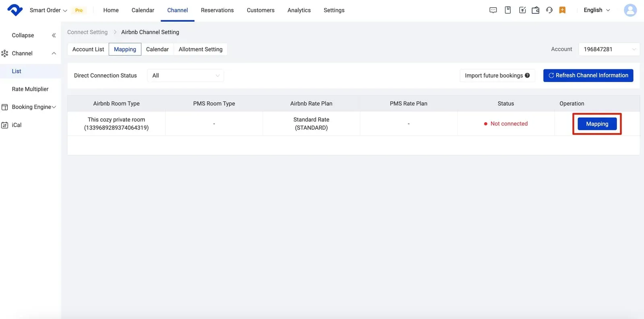Open Reservations menu
The width and height of the screenshot is (644, 319).
(x=217, y=10)
